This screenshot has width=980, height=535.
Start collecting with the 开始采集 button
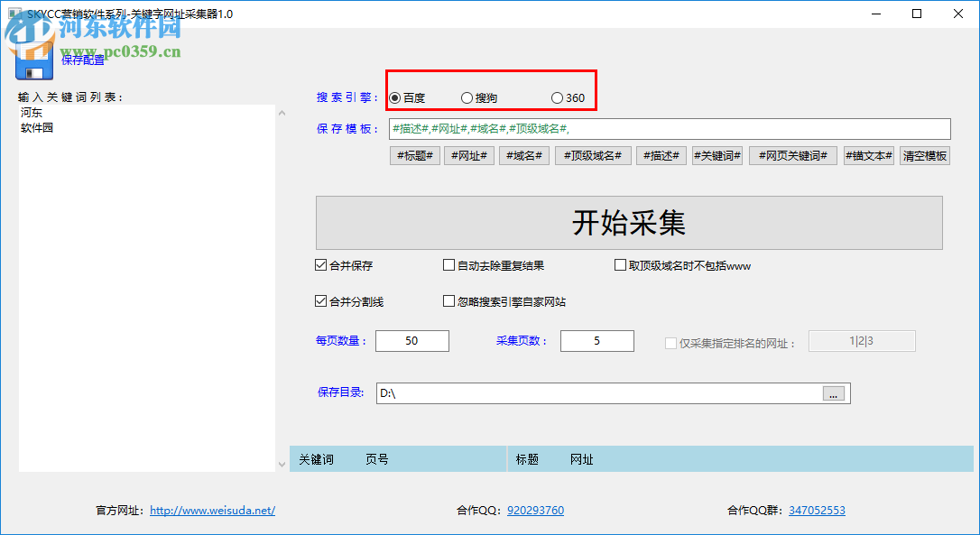[x=632, y=223]
